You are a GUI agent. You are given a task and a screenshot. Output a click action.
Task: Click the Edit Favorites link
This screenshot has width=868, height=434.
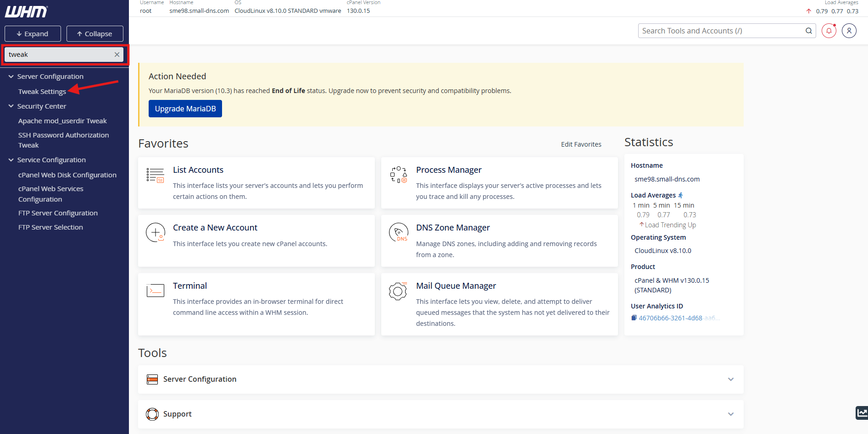(581, 144)
